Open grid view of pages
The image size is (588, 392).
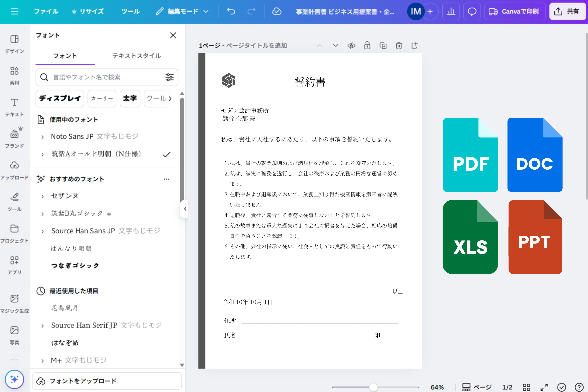[x=526, y=387]
